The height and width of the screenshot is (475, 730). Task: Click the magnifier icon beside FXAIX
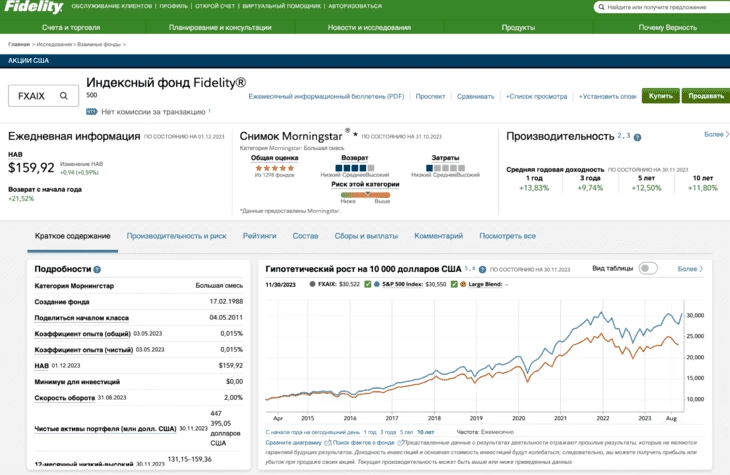pyautogui.click(x=64, y=96)
